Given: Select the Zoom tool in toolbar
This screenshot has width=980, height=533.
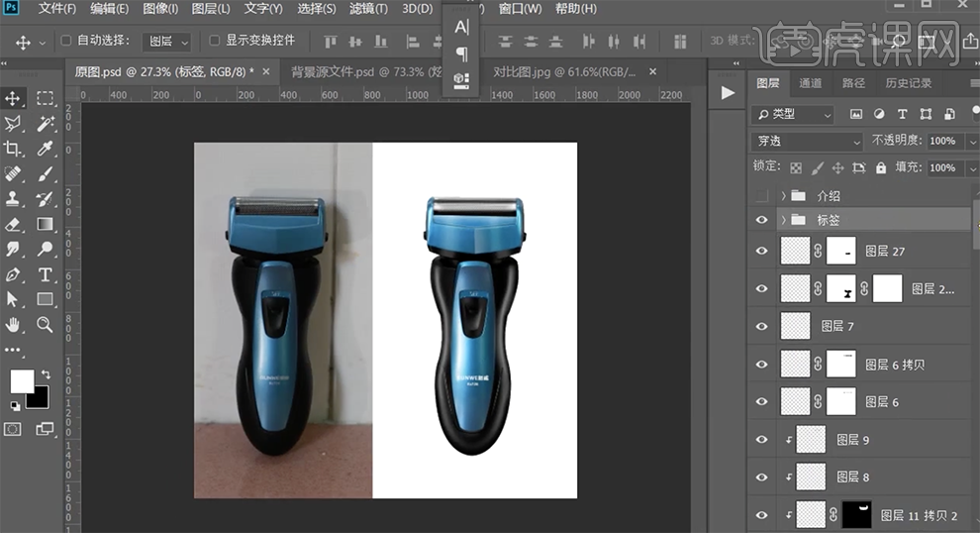Looking at the screenshot, I should click(x=45, y=324).
